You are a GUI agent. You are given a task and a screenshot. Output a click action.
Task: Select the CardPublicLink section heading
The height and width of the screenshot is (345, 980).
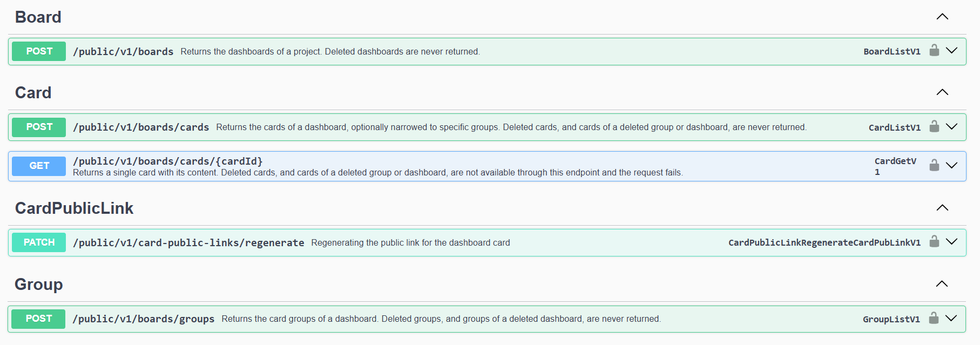pyautogui.click(x=75, y=208)
